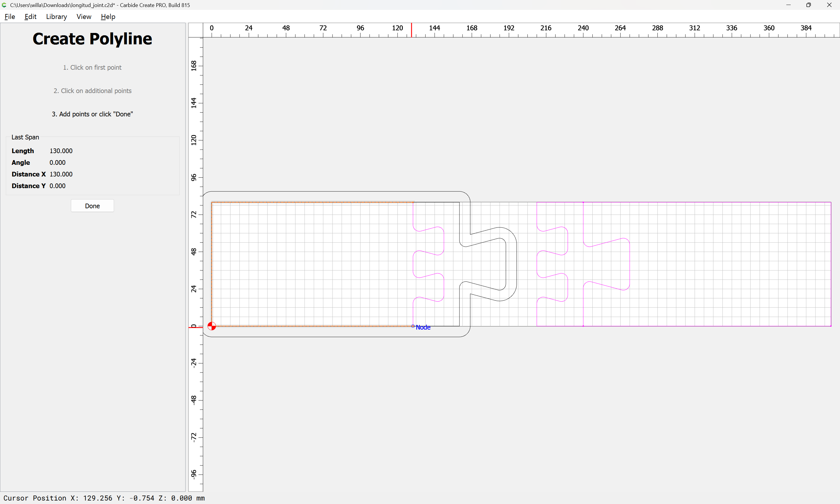This screenshot has height=504, width=840.
Task: Click the 360 mark on horizontal ruler
Action: [769, 28]
